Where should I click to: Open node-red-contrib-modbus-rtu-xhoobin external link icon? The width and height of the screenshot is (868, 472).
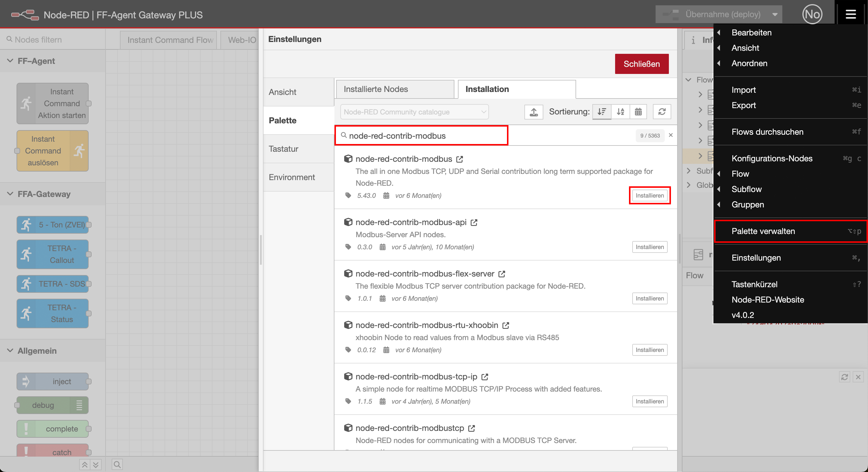click(x=506, y=325)
